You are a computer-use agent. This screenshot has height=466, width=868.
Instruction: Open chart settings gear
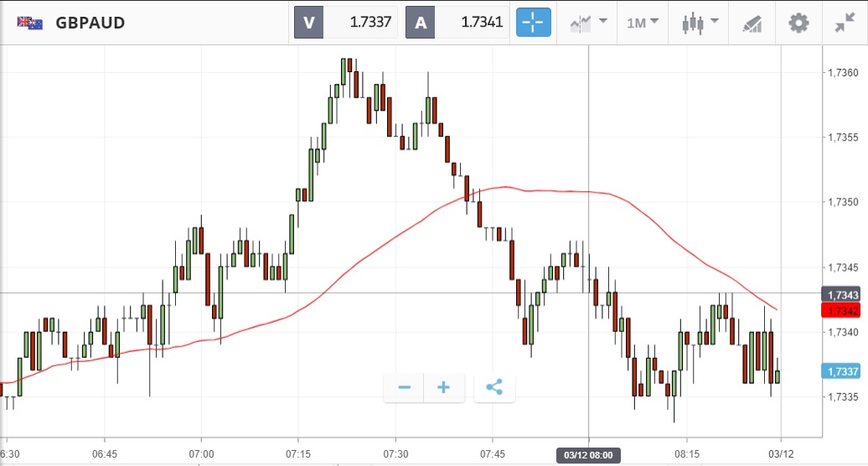pyautogui.click(x=798, y=23)
